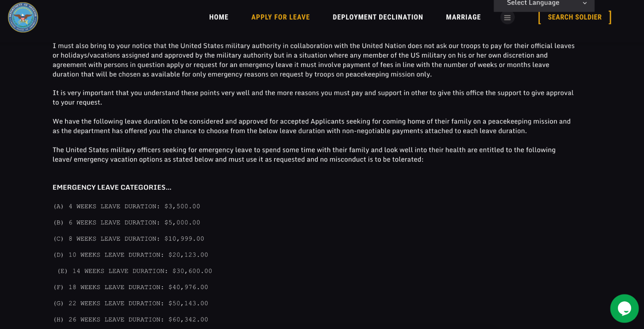Open the green chat bubble widget

tap(624, 308)
